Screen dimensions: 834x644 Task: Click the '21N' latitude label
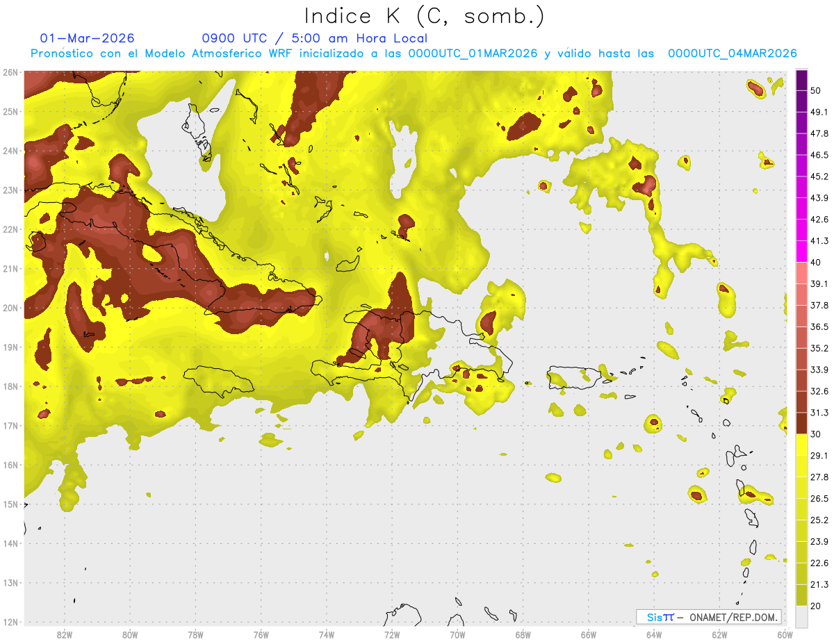coord(10,268)
